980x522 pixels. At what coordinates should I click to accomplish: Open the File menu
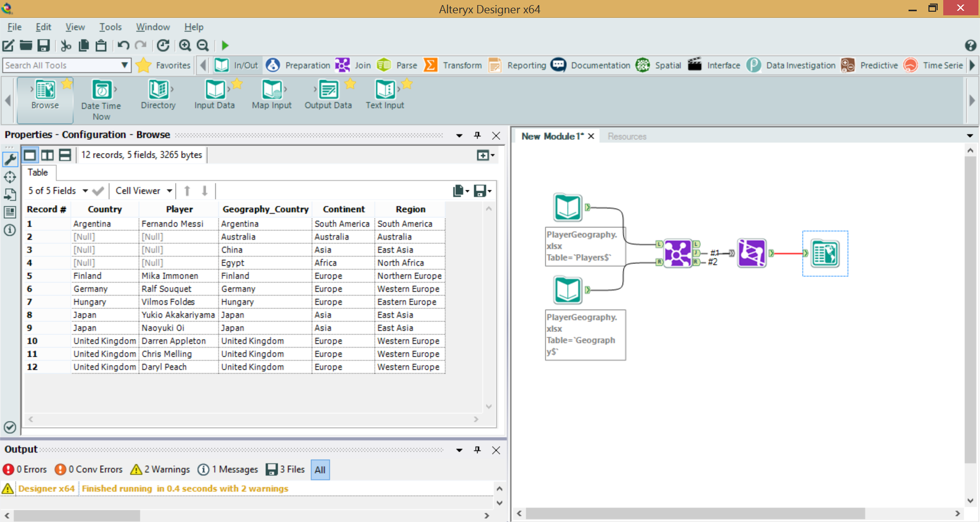(14, 27)
